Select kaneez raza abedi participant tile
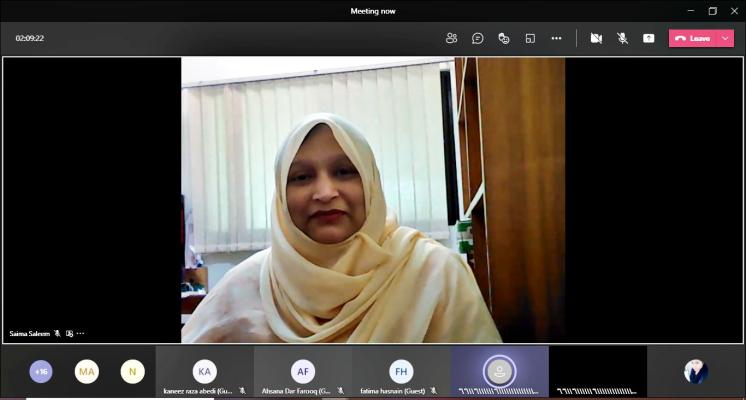Image resolution: width=746 pixels, height=400 pixels. (x=204, y=372)
